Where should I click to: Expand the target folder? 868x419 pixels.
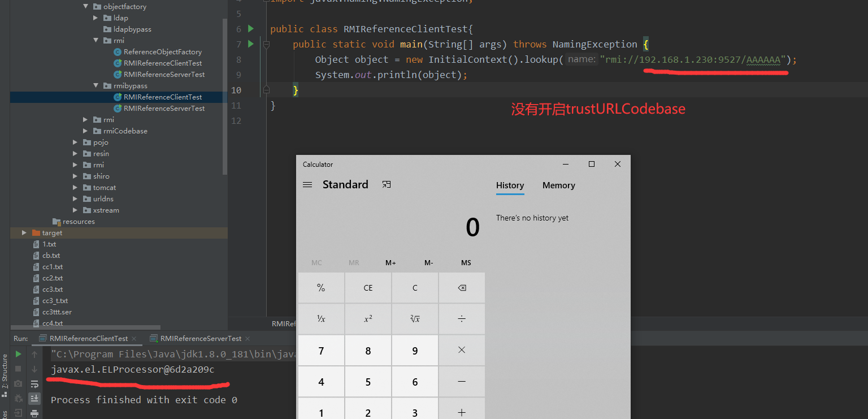tap(24, 233)
